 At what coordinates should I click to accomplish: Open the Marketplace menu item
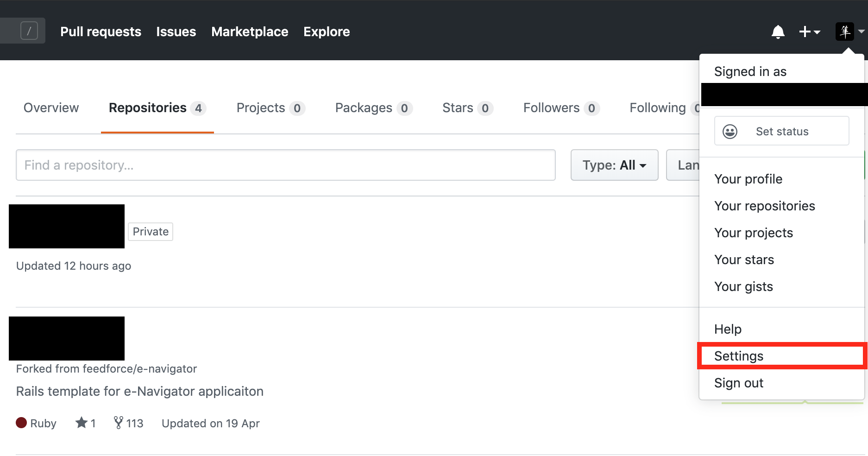[x=250, y=32]
